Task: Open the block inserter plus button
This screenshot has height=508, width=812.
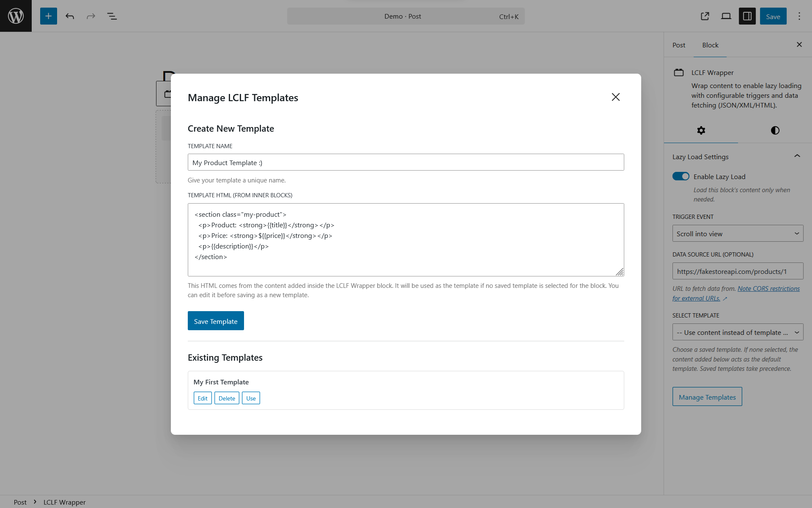Action: 49,16
